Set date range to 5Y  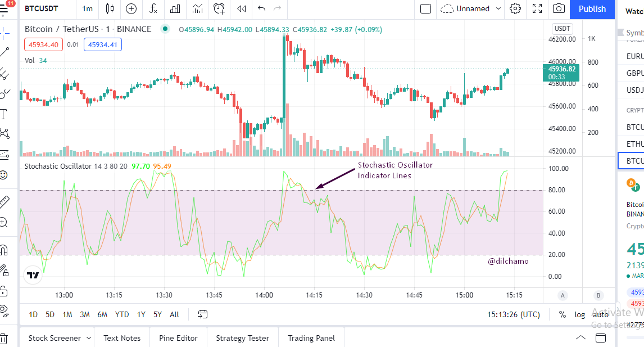tap(158, 314)
